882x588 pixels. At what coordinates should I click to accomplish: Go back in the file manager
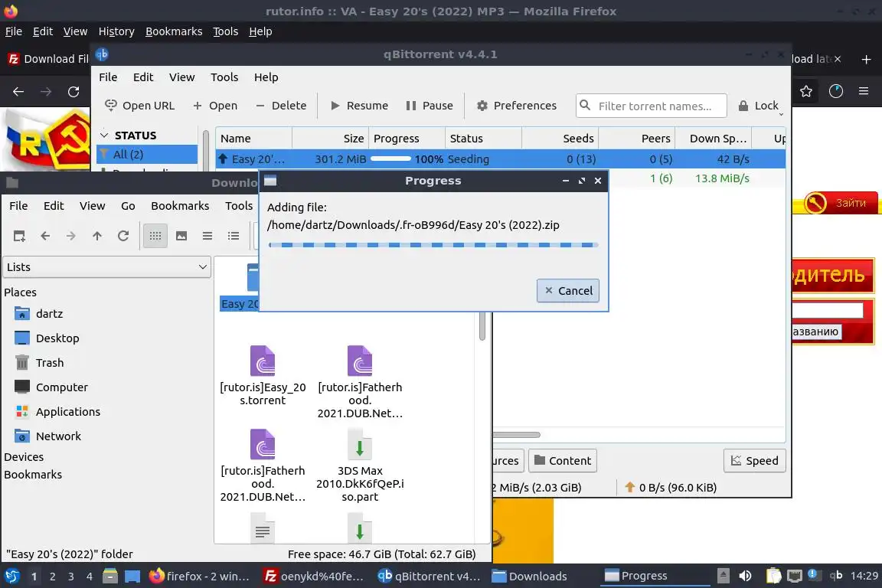46,236
